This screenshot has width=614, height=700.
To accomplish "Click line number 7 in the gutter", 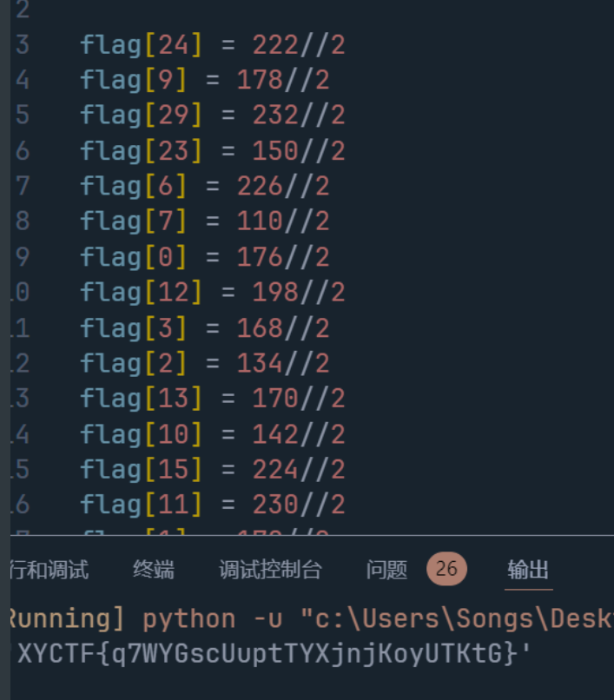I will [22, 186].
